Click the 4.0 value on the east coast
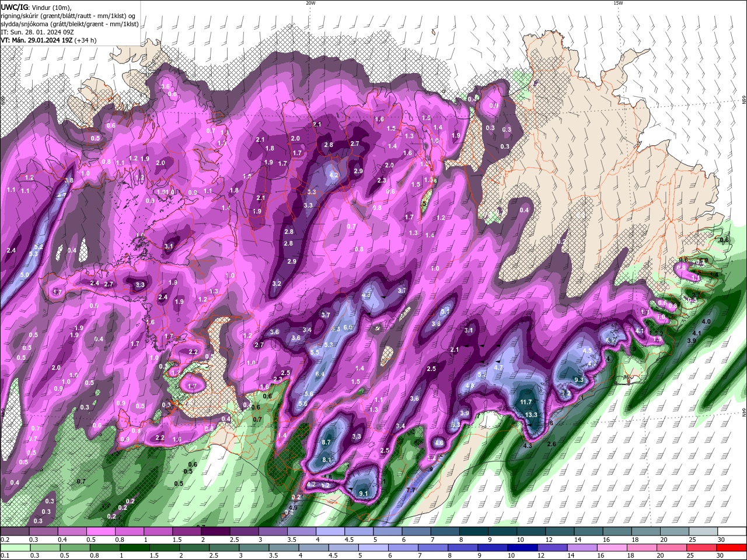This screenshot has height=560, width=747. point(706,321)
